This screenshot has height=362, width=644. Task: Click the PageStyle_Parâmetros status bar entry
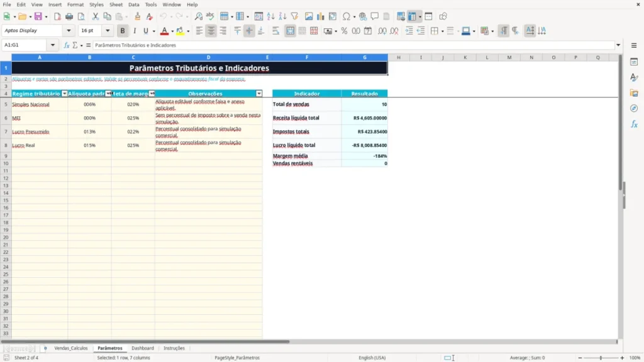pyautogui.click(x=237, y=358)
